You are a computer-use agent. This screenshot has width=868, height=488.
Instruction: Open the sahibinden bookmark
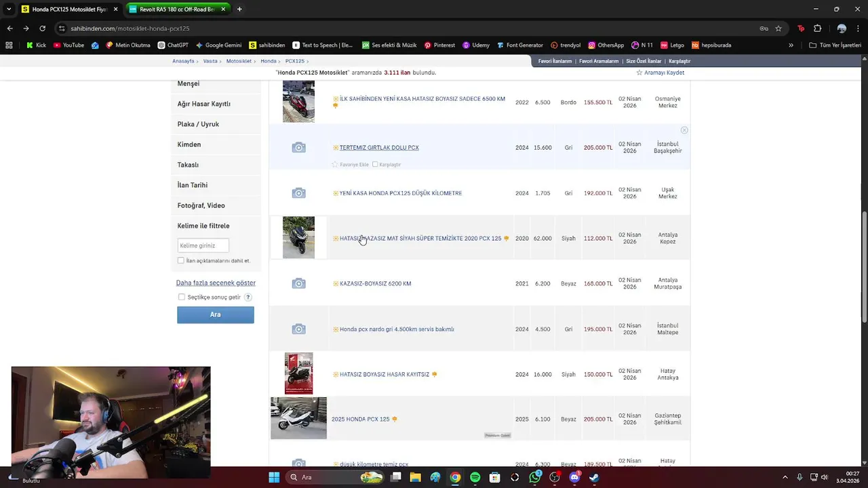coord(267,45)
